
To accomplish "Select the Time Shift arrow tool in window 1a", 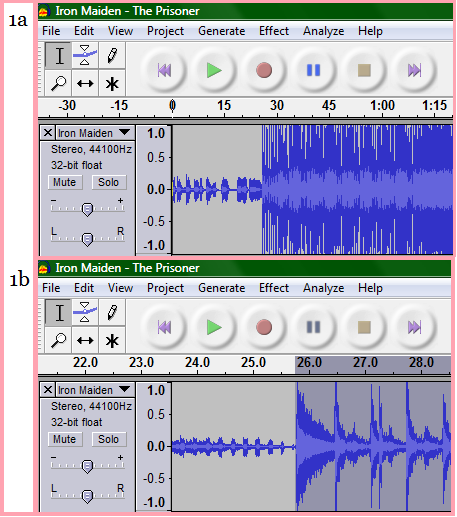I will [85, 83].
